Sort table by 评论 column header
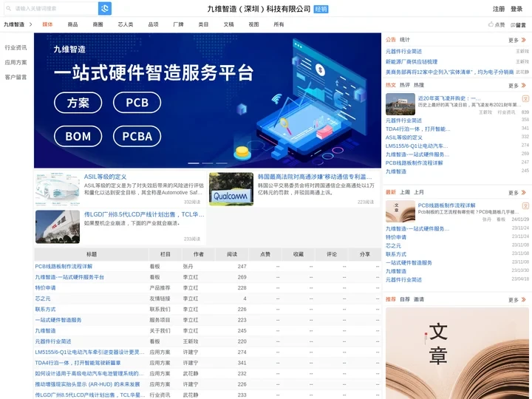Screen dimensions: 532x399 [332, 254]
